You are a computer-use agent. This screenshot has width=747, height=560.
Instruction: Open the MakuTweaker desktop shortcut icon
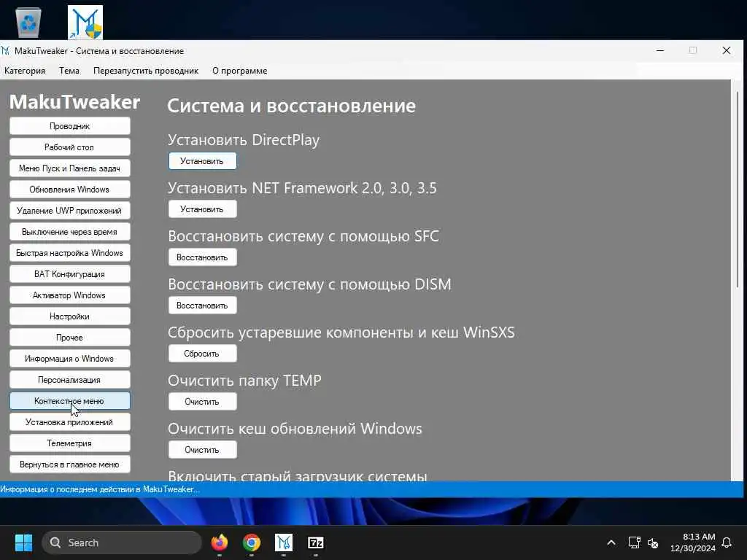point(85,22)
